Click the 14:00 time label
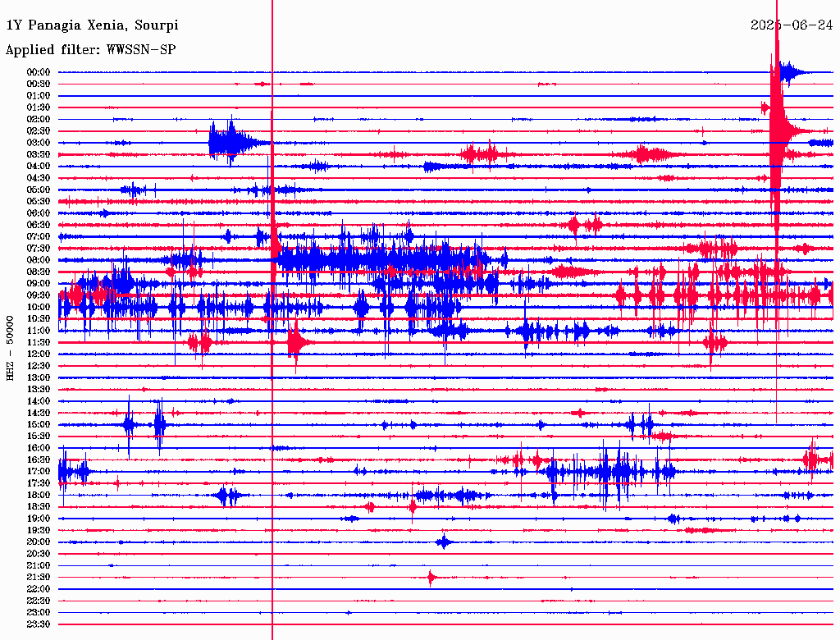Image resolution: width=840 pixels, height=640 pixels. pos(39,401)
